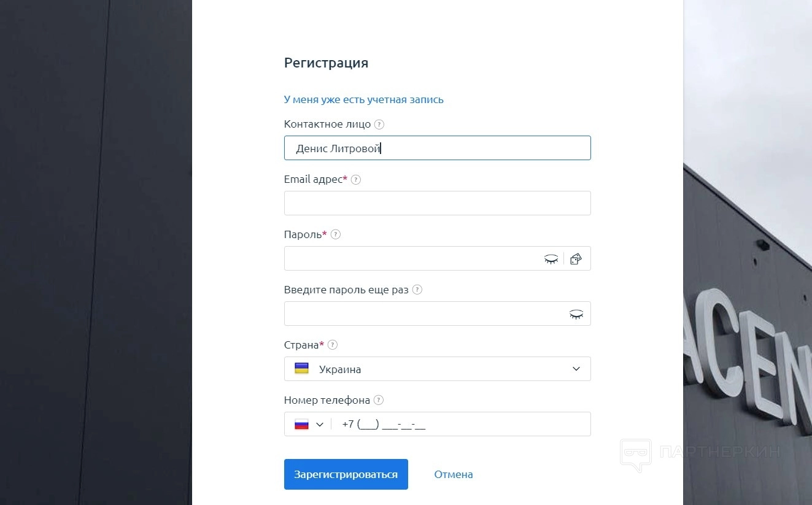Click into the Пароль input field

(x=412, y=258)
